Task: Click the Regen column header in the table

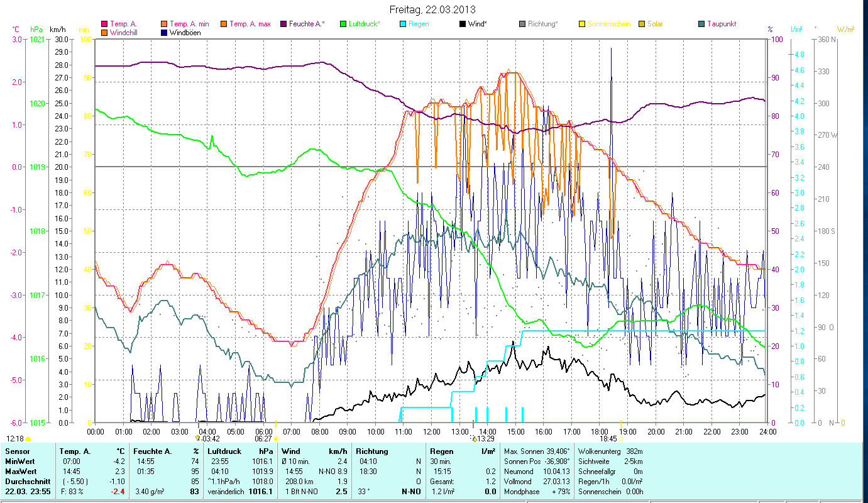Action: 441,451
